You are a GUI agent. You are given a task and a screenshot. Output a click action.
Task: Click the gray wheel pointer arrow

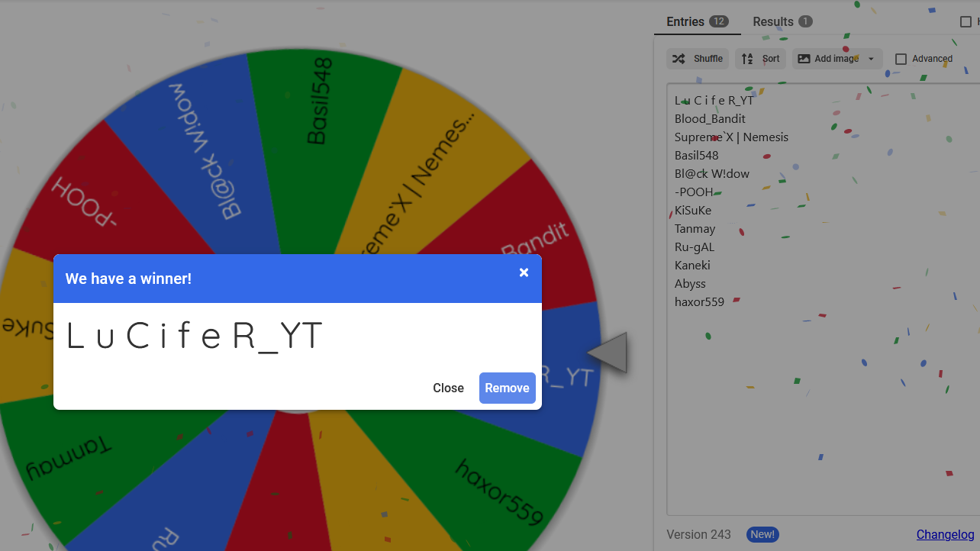point(608,353)
